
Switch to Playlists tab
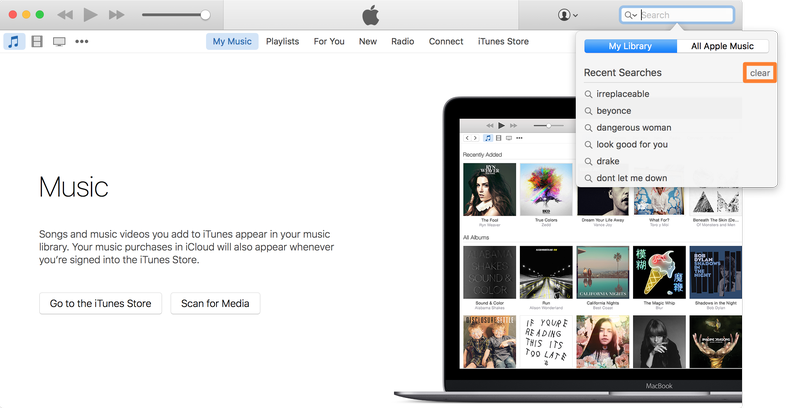coord(282,41)
